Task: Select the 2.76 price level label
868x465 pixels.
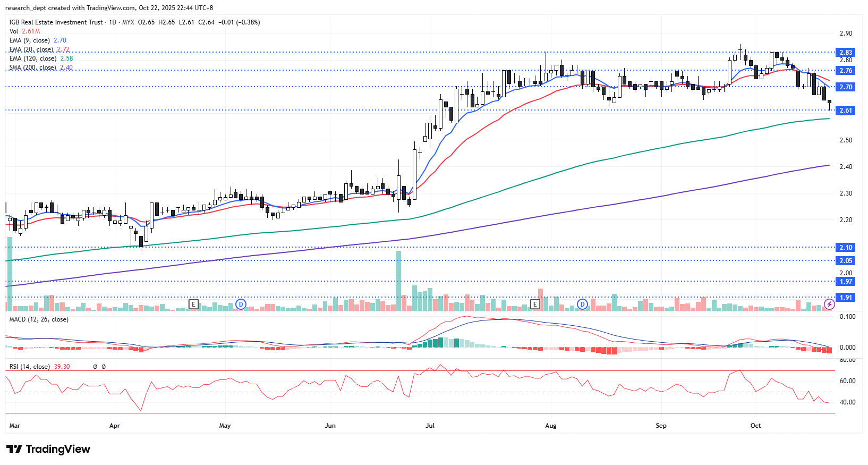Action: click(846, 71)
